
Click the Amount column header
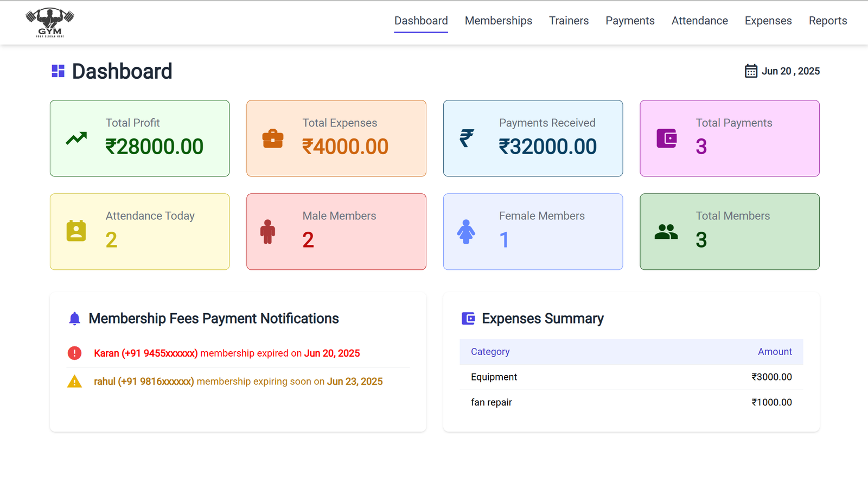(774, 352)
